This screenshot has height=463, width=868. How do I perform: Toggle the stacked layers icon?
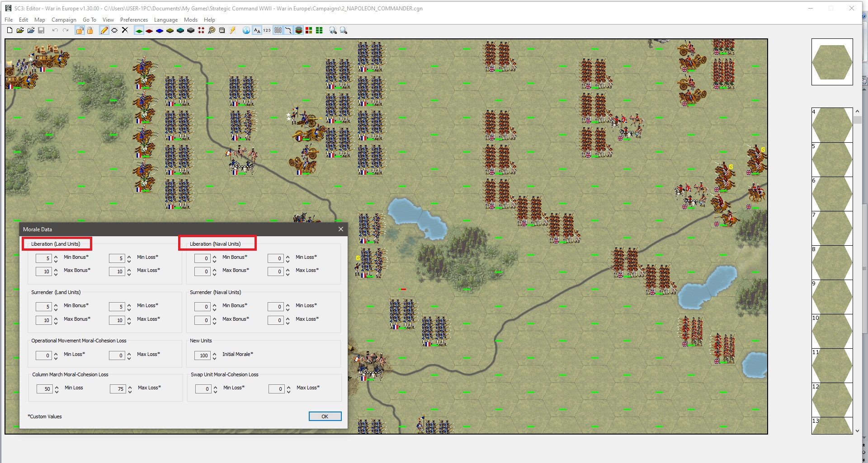(x=298, y=30)
